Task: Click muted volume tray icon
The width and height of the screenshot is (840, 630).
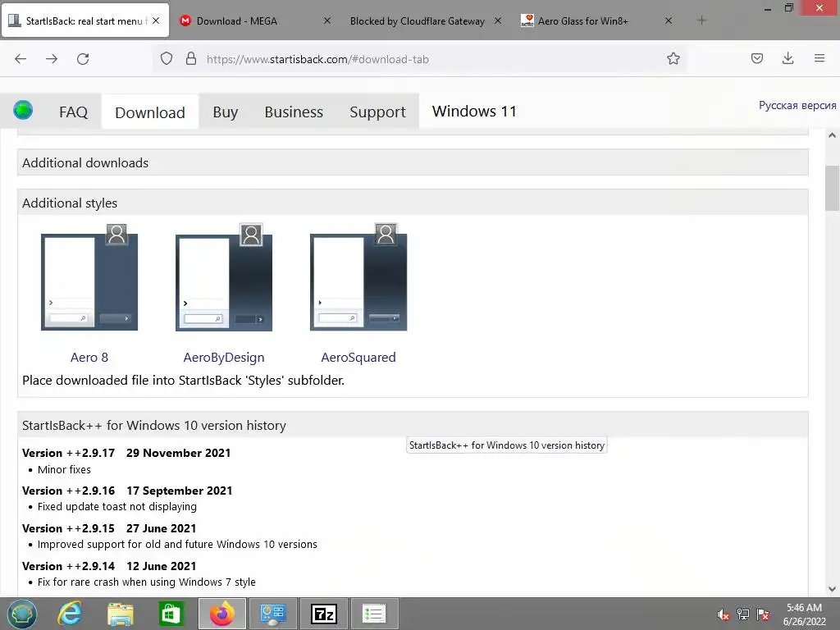Action: (x=723, y=614)
